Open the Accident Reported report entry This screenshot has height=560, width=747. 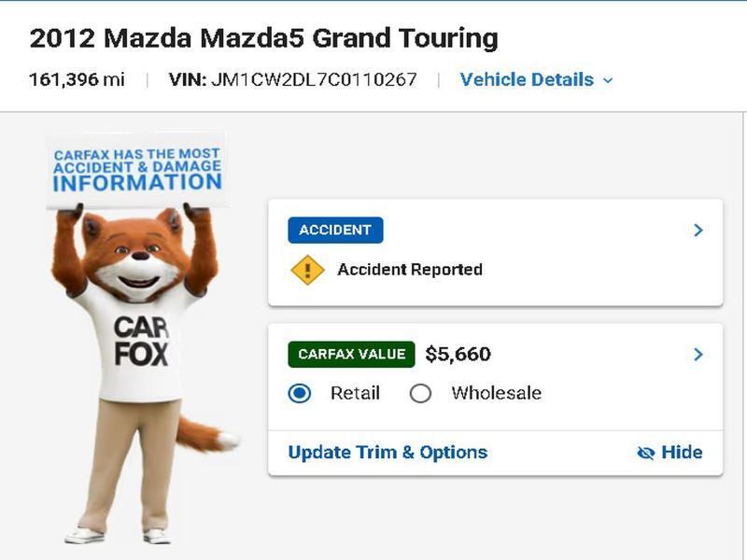click(406, 271)
